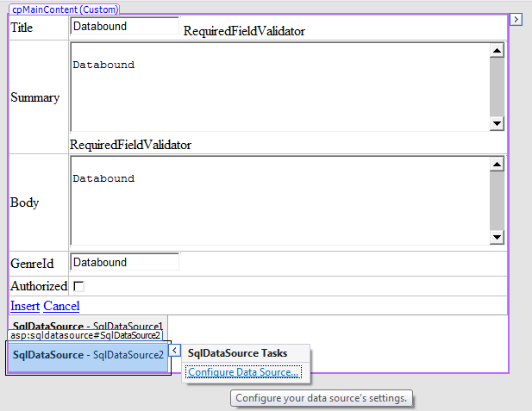
Task: Select the cpMainContent (Custom) tab label
Action: pos(66,9)
